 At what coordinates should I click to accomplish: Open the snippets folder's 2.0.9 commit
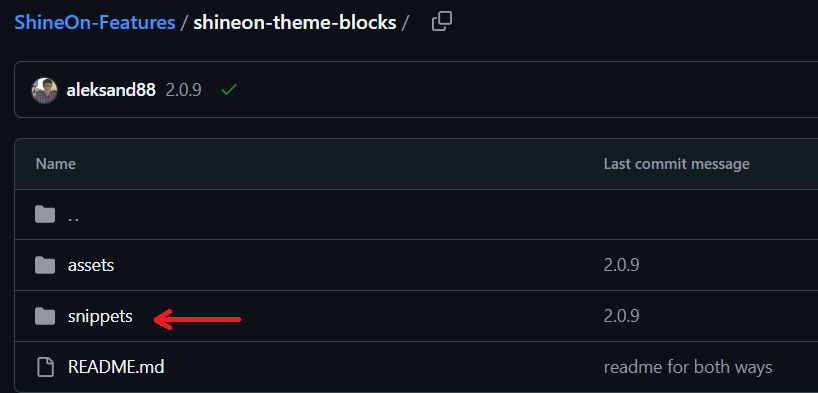[621, 316]
